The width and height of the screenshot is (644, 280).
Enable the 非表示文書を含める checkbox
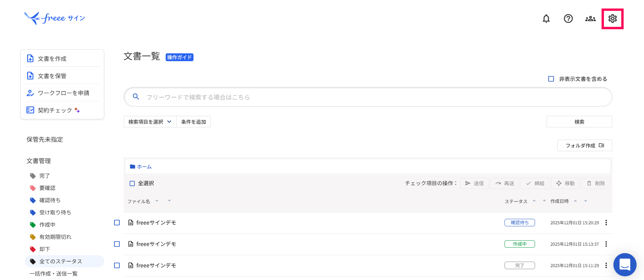click(x=551, y=78)
